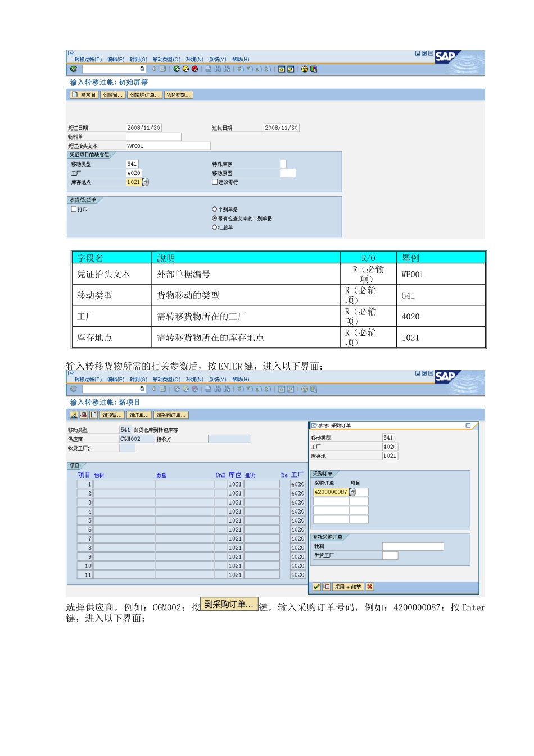Click 供货工厂 field in dialog

pyautogui.click(x=390, y=555)
